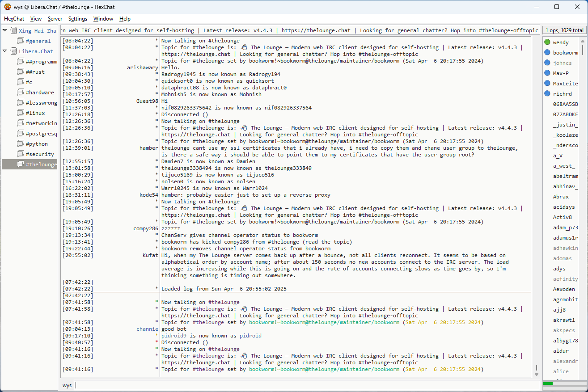Collapse the Libera.Chat server tree node
This screenshot has height=392, width=588.
pyautogui.click(x=5, y=51)
